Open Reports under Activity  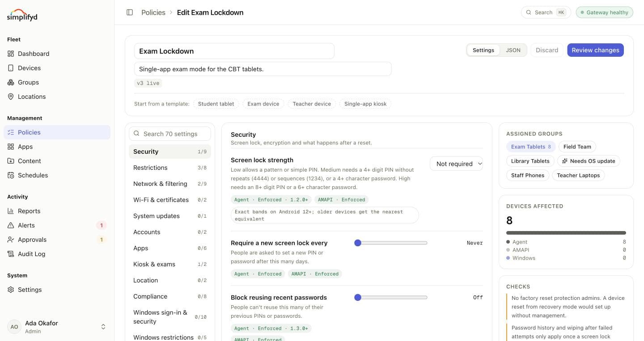[x=57, y=211]
